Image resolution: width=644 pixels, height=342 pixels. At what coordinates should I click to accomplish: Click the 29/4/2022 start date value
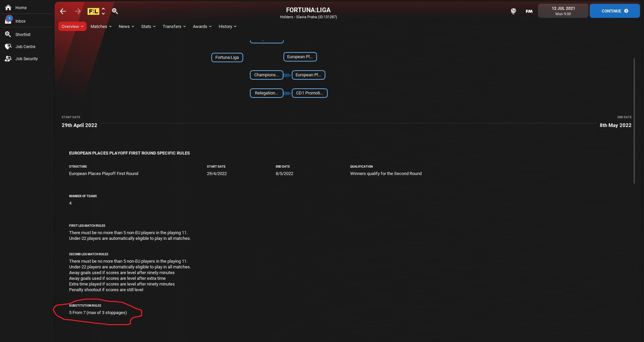click(x=217, y=173)
